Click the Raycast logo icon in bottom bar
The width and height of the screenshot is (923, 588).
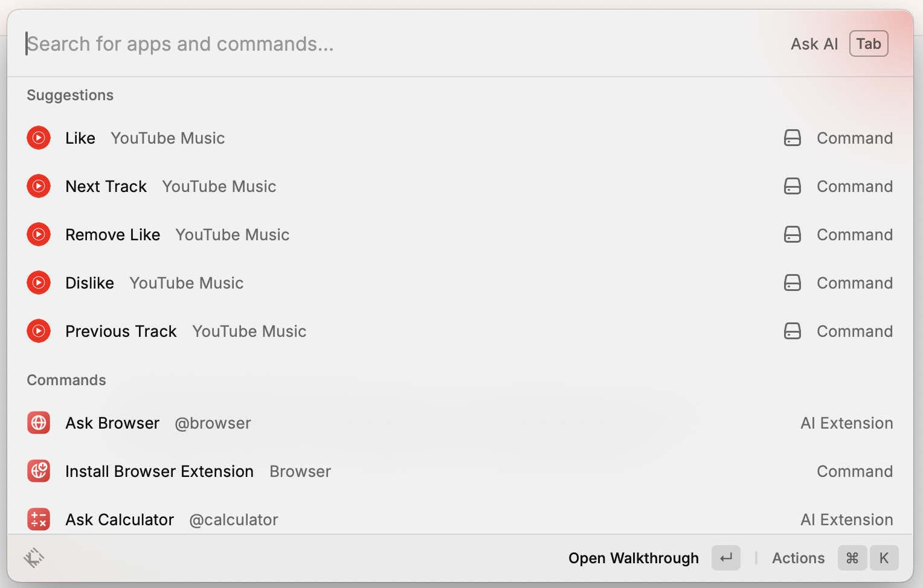34,558
